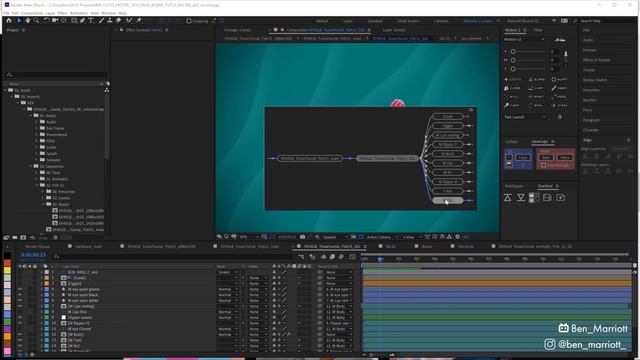Select the Puppet Pin tool
The image size is (640, 360).
139,20
